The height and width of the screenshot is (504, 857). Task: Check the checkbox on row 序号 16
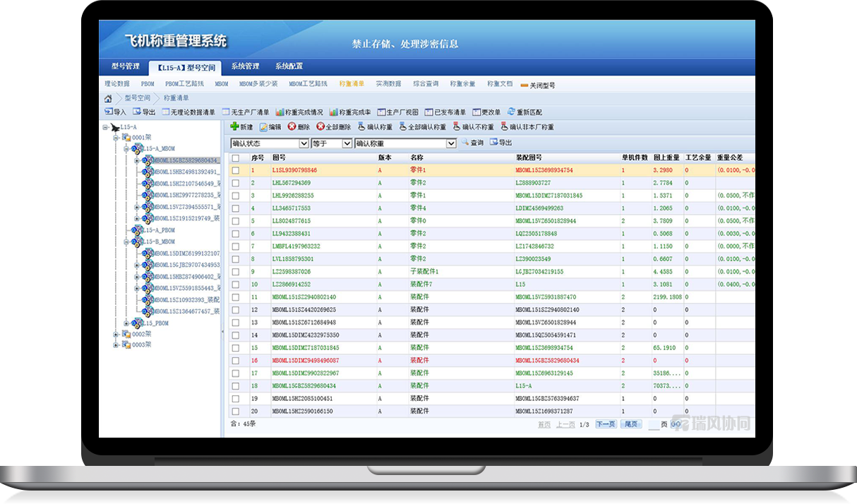click(235, 360)
